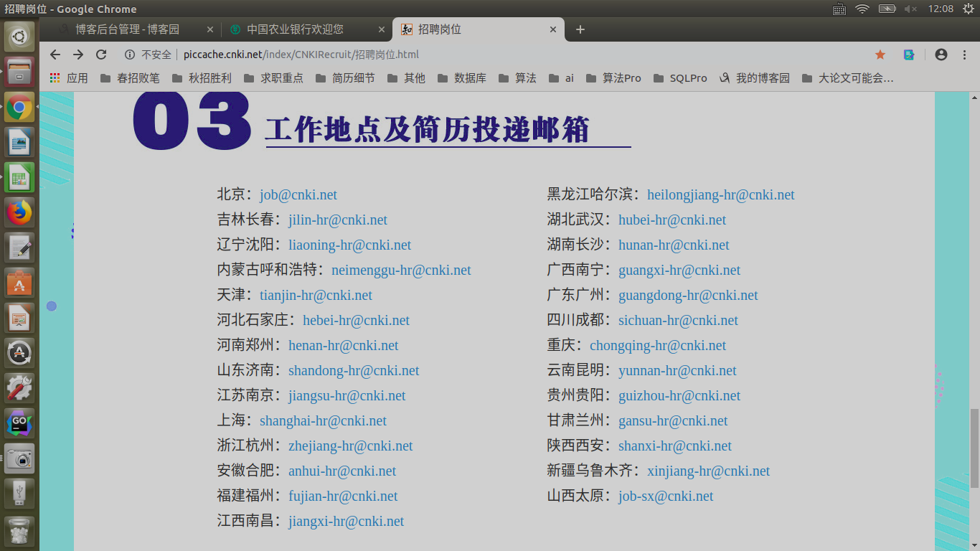Click the job-sx@cnki.net email link

[x=666, y=496]
